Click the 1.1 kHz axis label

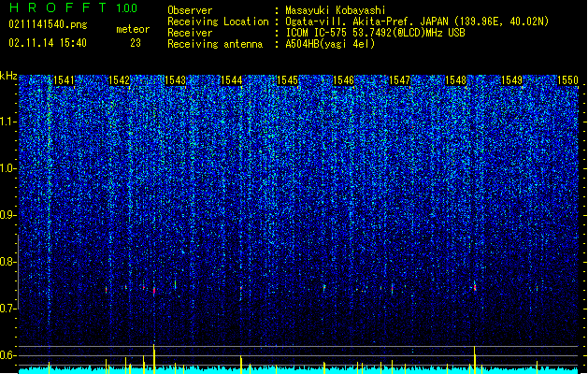[7, 122]
